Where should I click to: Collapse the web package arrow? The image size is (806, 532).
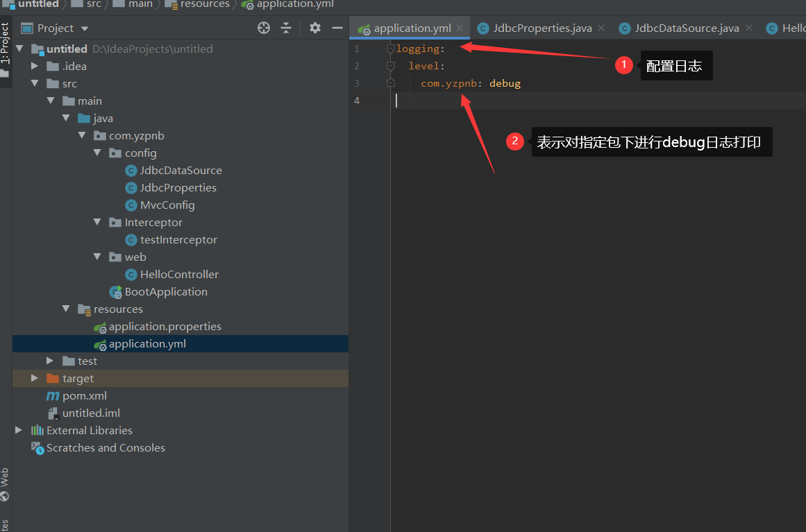97,257
